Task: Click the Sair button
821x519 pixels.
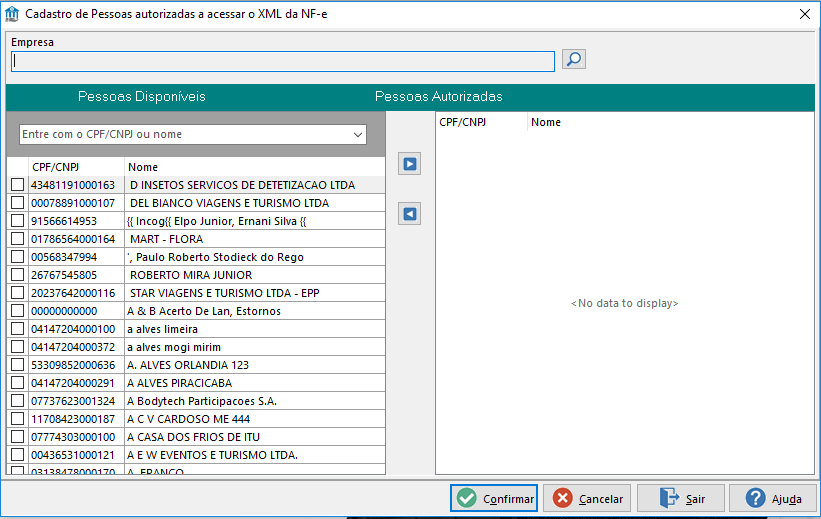Action: [x=681, y=498]
